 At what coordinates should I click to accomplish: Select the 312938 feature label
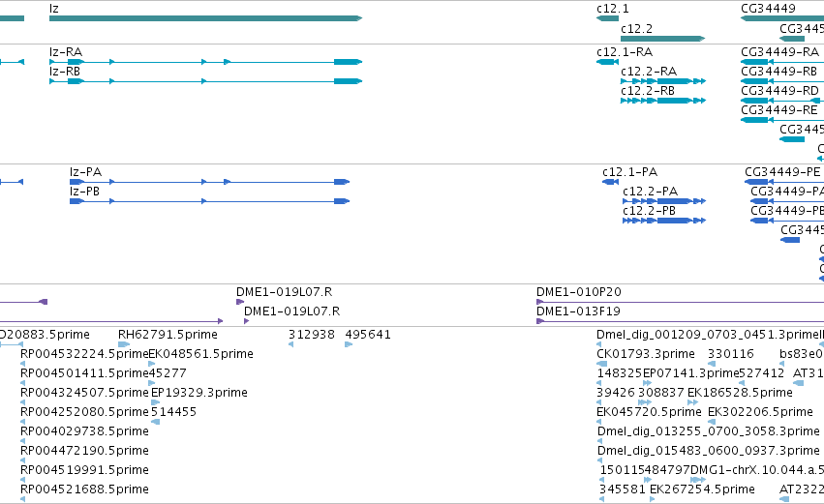311,335
